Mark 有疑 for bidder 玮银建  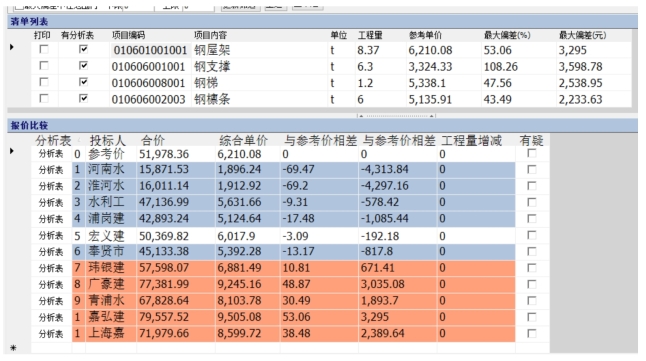[x=532, y=268]
